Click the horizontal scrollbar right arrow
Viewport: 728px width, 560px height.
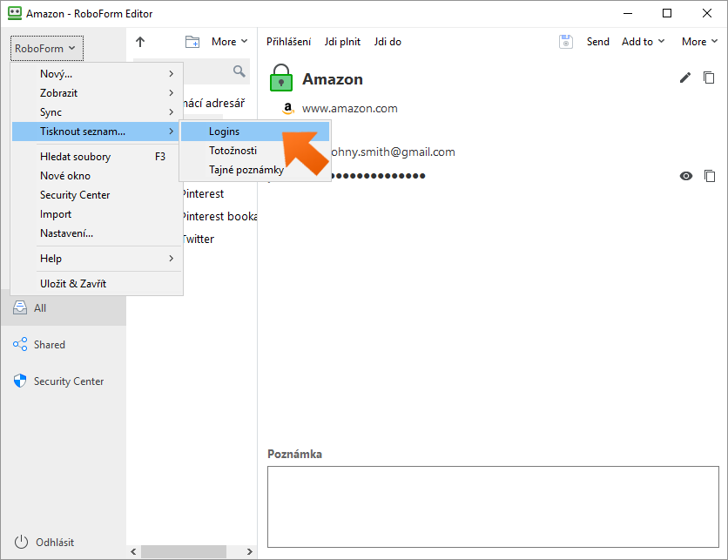pos(250,551)
